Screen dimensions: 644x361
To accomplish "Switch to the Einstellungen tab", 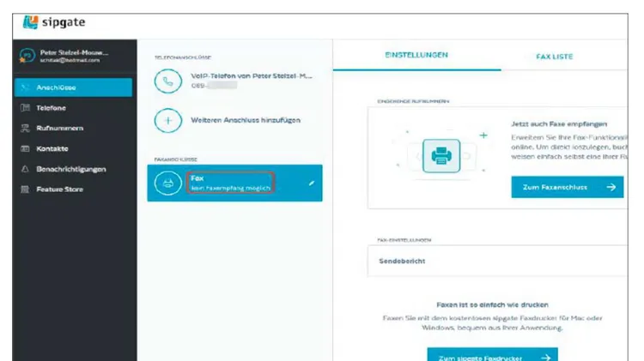I will pos(416,55).
